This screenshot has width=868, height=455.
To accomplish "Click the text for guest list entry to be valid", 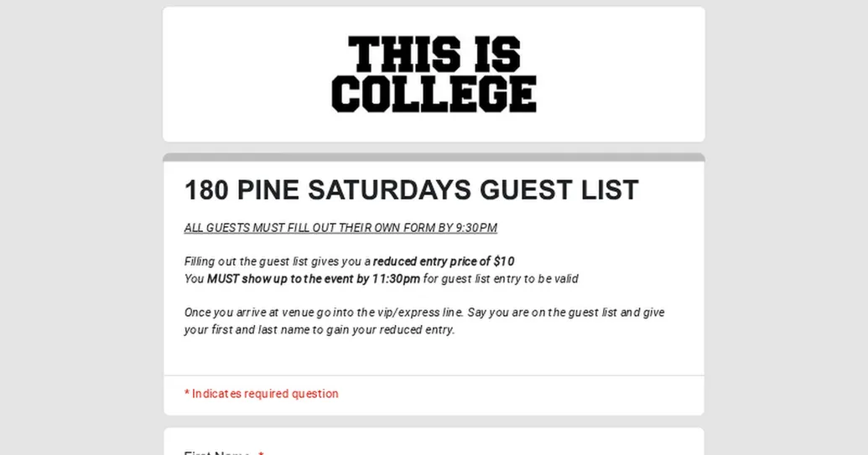I will tap(501, 279).
